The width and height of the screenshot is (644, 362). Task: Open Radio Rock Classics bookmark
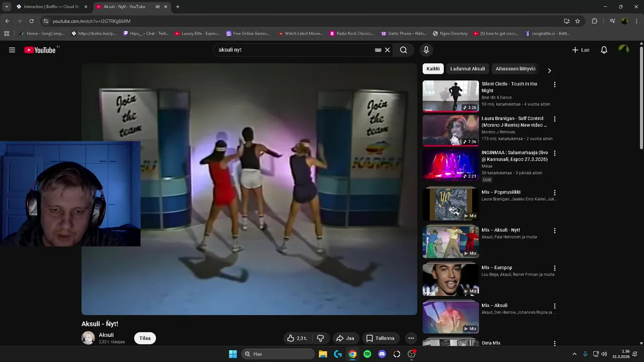352,34
